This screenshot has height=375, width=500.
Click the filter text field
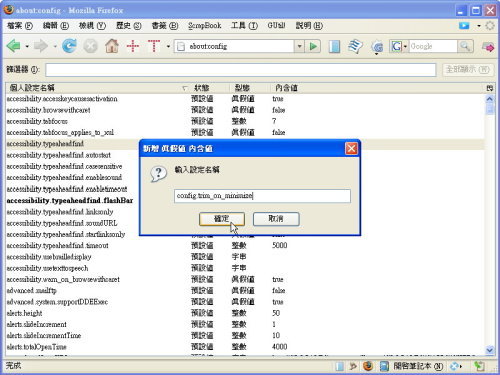click(x=241, y=70)
